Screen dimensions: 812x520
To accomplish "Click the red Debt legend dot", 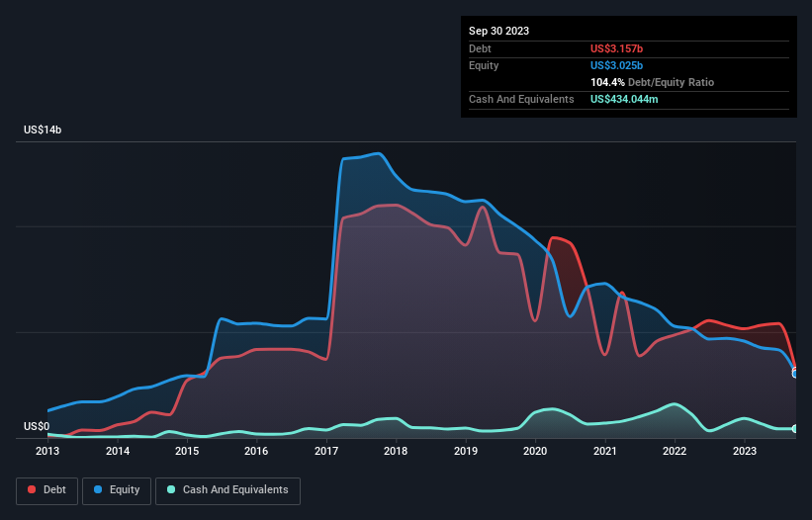I will [x=32, y=489].
